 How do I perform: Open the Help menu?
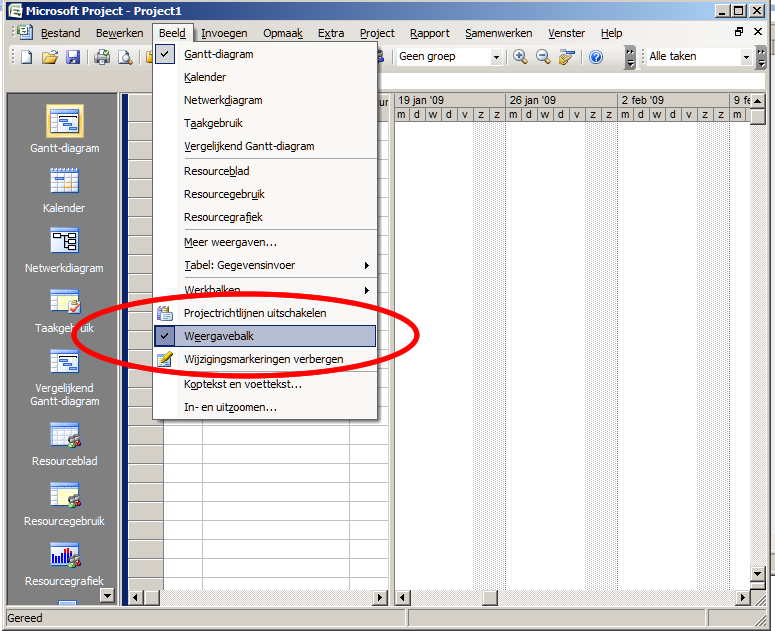[611, 33]
